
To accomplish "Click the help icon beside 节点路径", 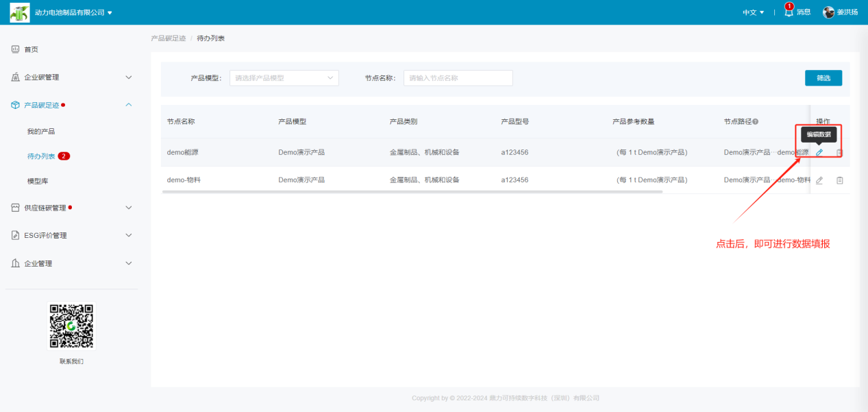I will click(755, 122).
